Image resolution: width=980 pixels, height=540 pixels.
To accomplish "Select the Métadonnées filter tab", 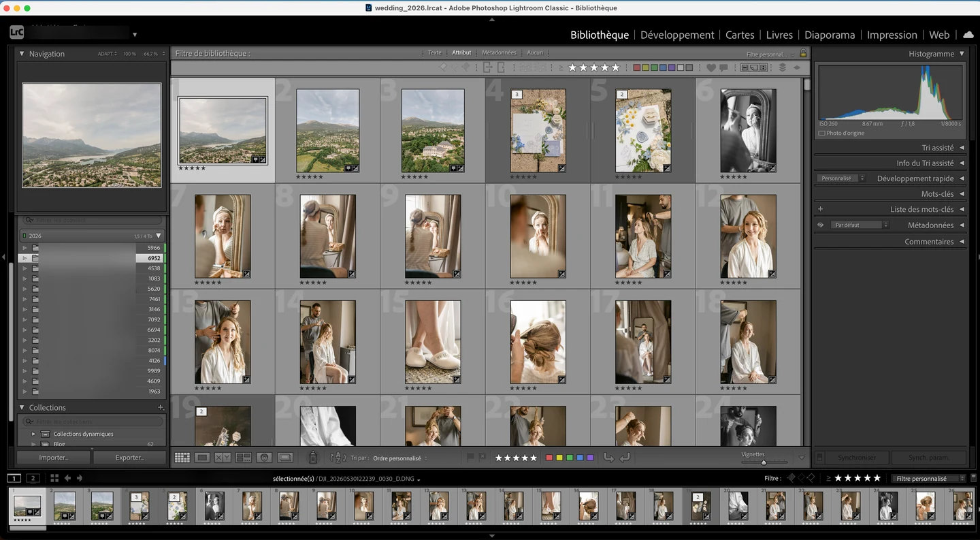I will [499, 52].
